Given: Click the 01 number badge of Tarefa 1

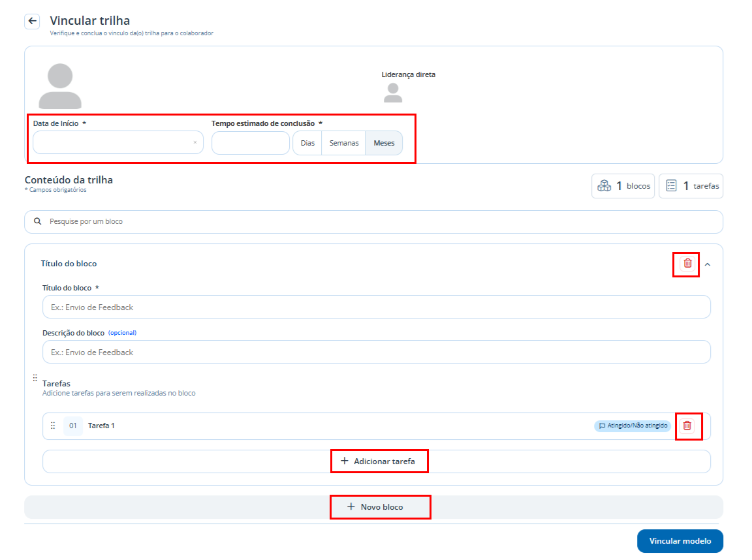Looking at the screenshot, I should coord(73,426).
